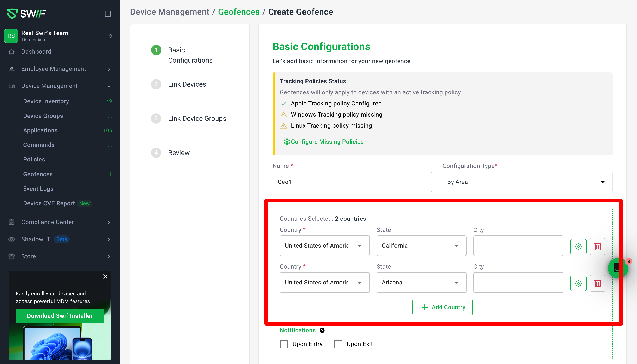637x364 pixels.
Task: Go to Event Logs menu item
Action: pyautogui.click(x=38, y=189)
